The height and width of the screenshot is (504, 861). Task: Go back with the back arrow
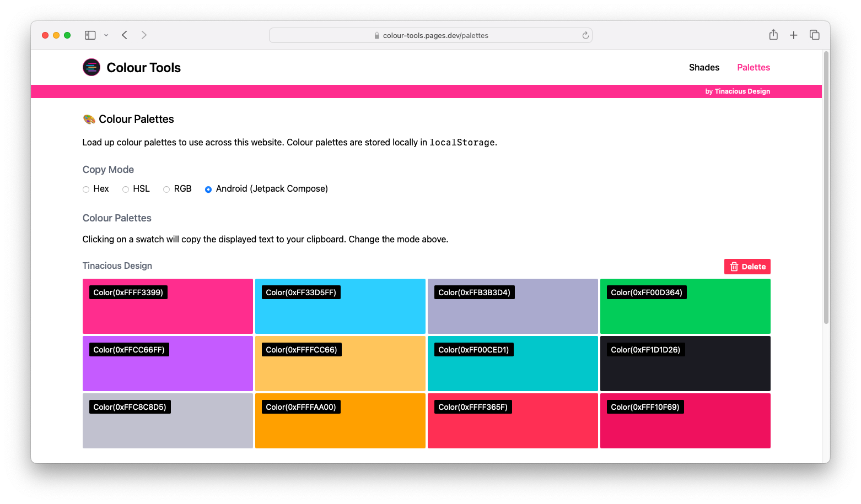tap(125, 35)
